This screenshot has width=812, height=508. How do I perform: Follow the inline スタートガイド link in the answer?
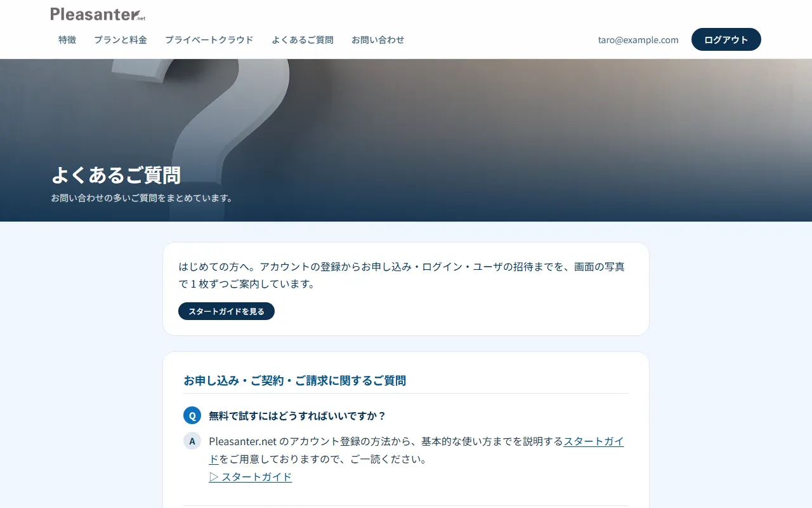[x=594, y=441]
